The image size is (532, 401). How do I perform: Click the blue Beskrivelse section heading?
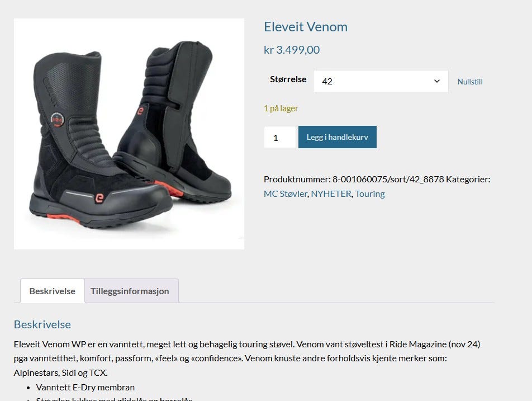[42, 324]
